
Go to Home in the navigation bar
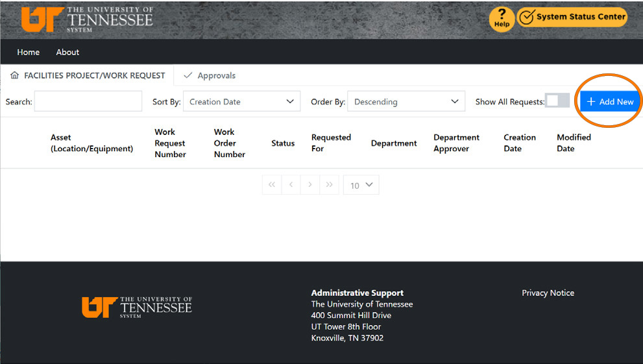29,52
